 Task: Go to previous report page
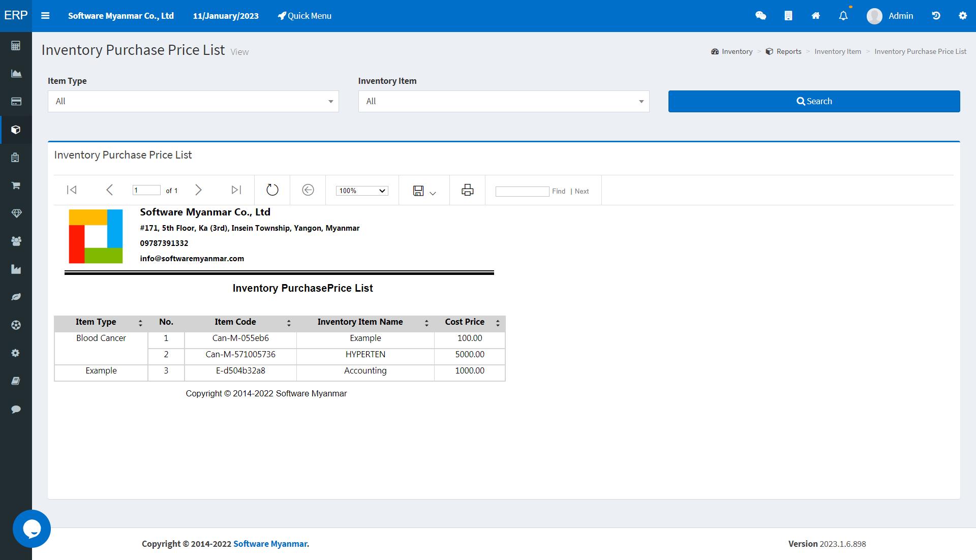[x=109, y=190]
